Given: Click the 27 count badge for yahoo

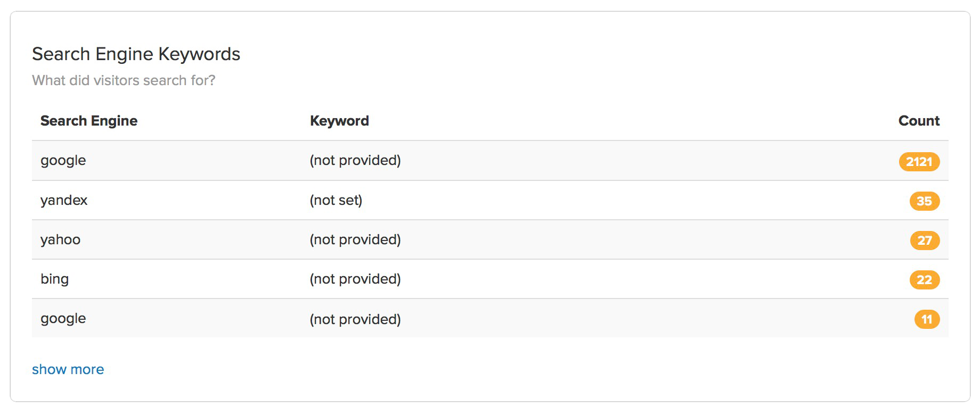Looking at the screenshot, I should (x=925, y=241).
